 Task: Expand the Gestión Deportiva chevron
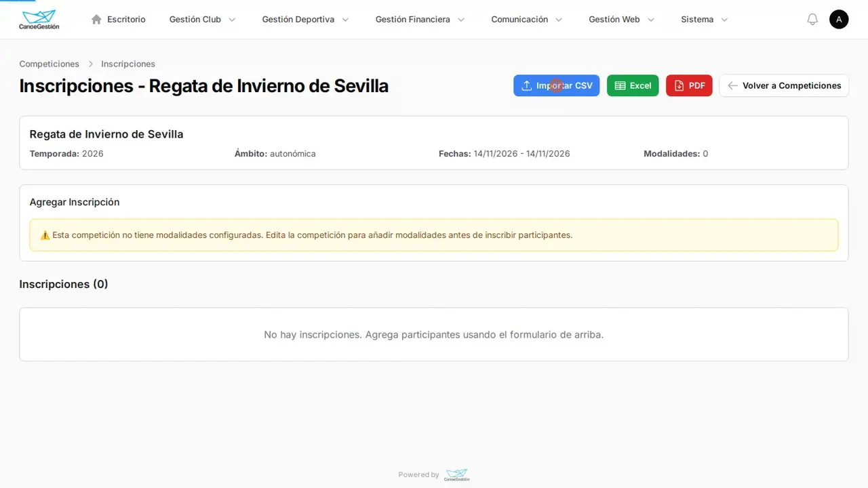345,20
